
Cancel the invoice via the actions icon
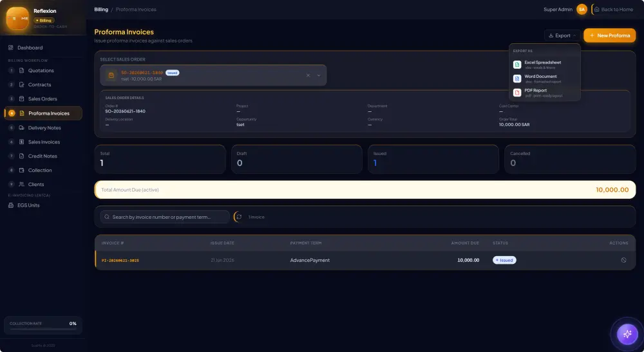(623, 260)
